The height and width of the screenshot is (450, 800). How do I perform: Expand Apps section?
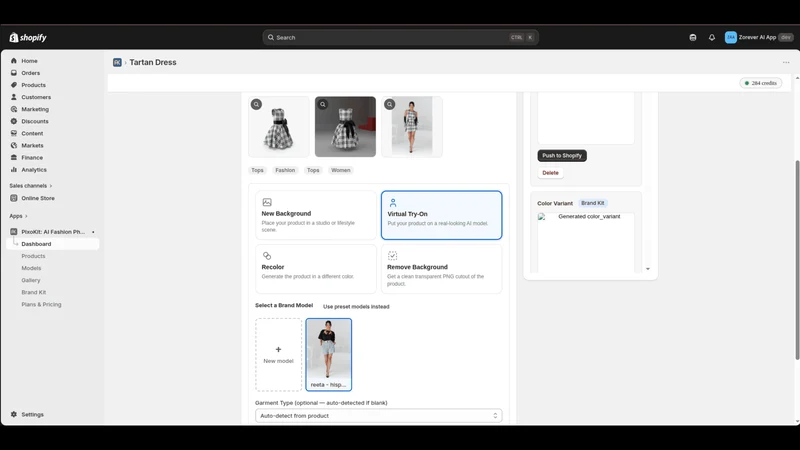pos(18,216)
